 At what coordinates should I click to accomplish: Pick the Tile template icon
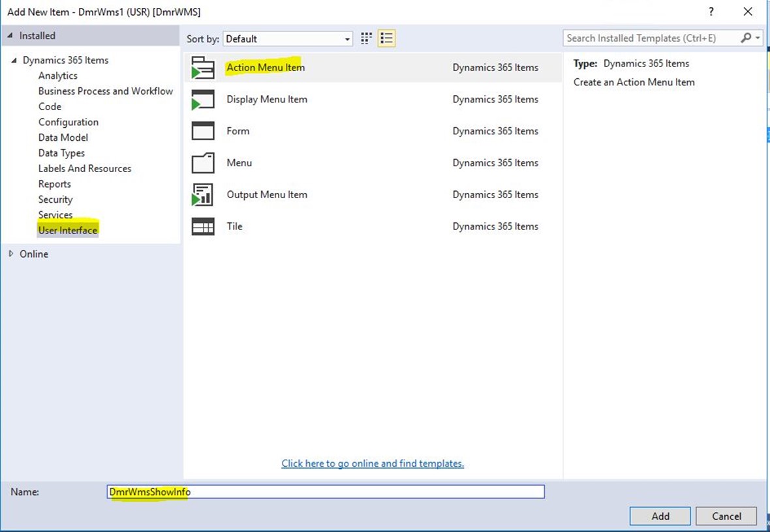point(203,226)
